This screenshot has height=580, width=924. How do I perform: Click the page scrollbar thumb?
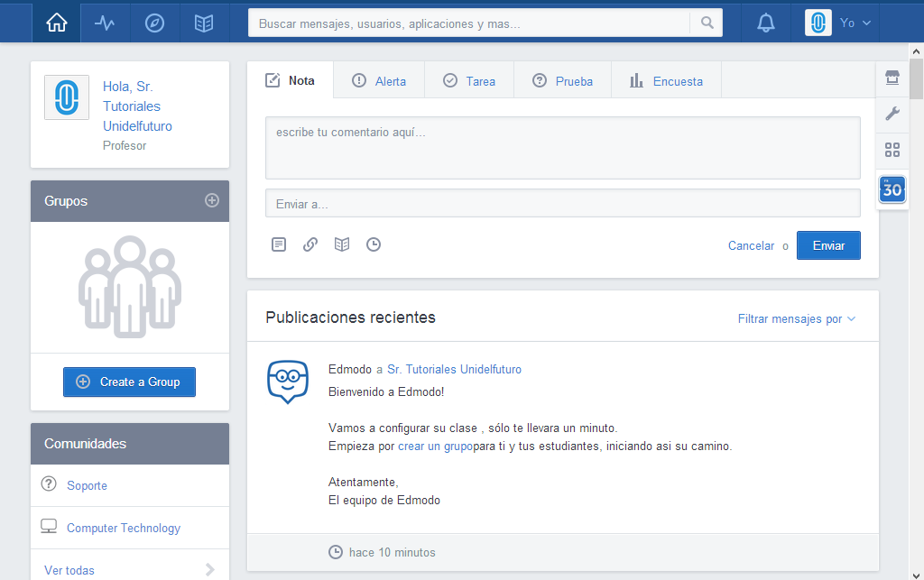tap(917, 78)
